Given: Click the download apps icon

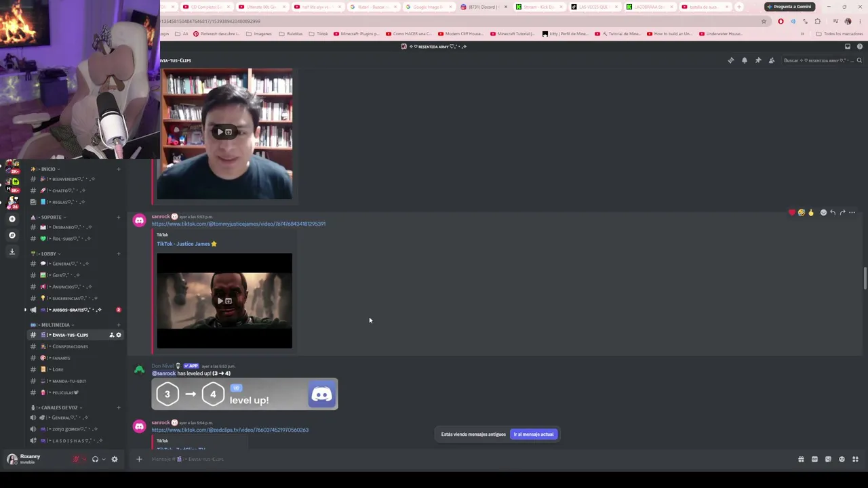Looking at the screenshot, I should coord(12,251).
